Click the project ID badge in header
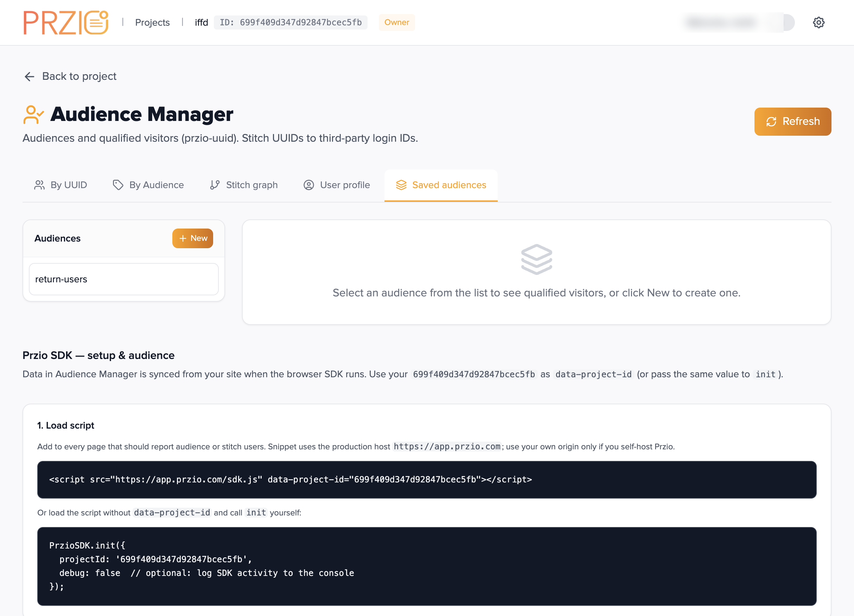854x616 pixels. 291,23
